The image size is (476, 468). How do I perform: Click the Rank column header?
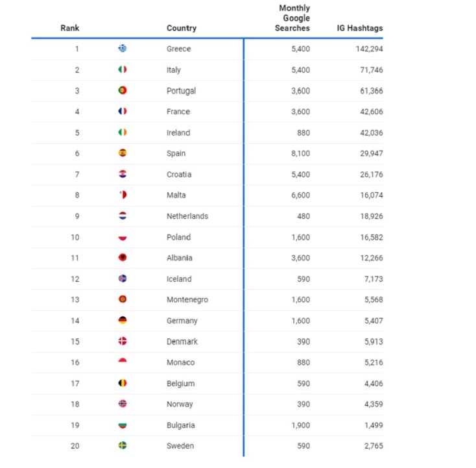pyautogui.click(x=70, y=29)
